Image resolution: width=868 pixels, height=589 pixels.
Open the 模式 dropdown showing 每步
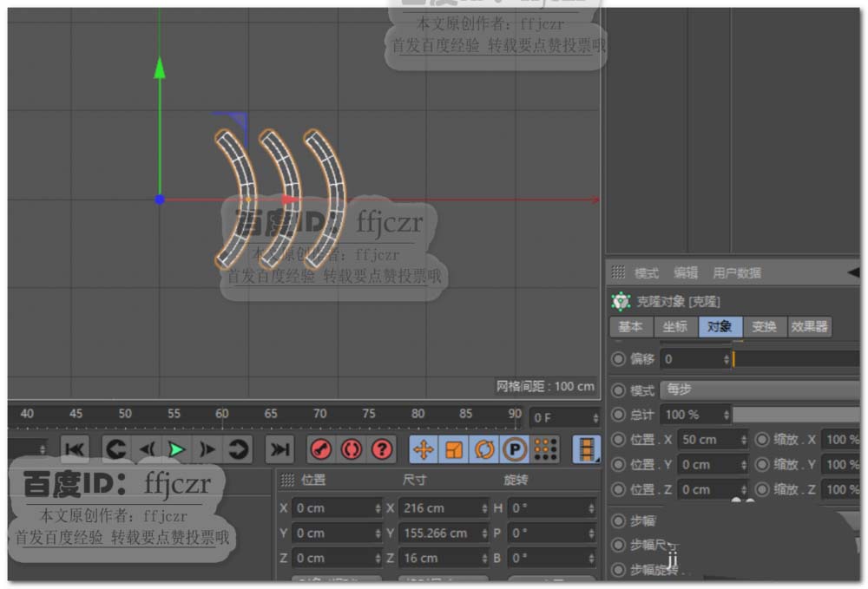[x=760, y=389]
